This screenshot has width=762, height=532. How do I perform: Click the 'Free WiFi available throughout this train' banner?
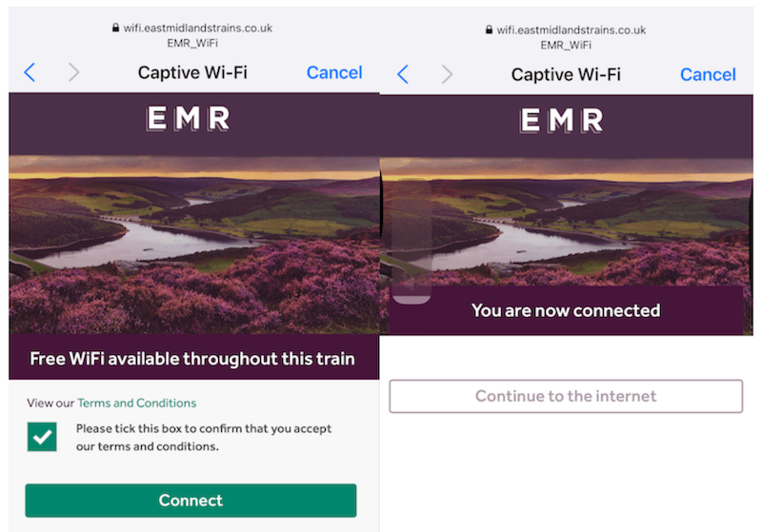coord(192,358)
